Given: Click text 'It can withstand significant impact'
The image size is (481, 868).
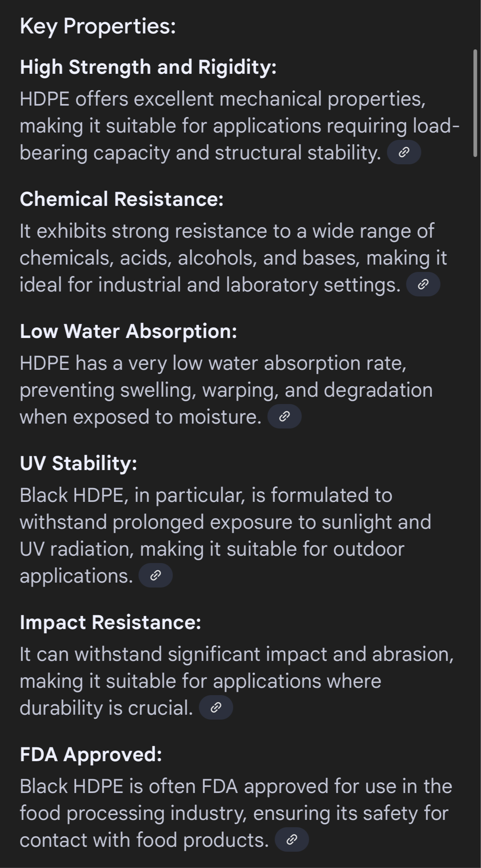Looking at the screenshot, I should click(174, 654).
